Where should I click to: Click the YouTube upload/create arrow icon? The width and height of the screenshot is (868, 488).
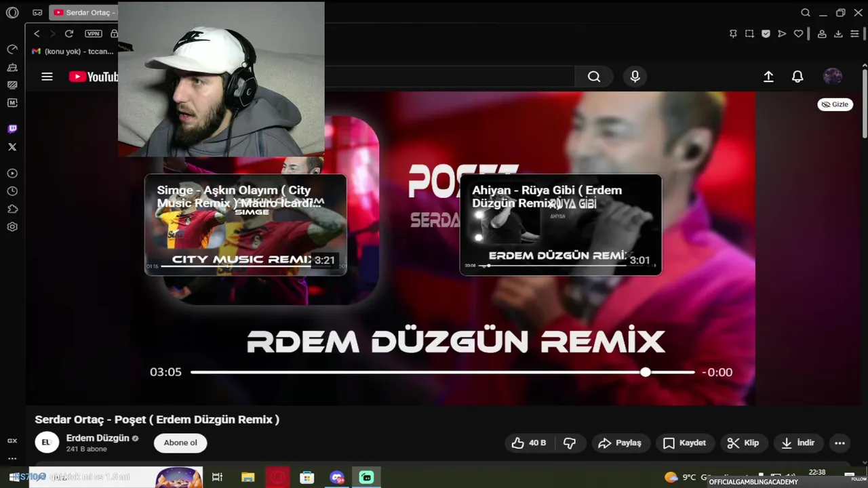768,77
